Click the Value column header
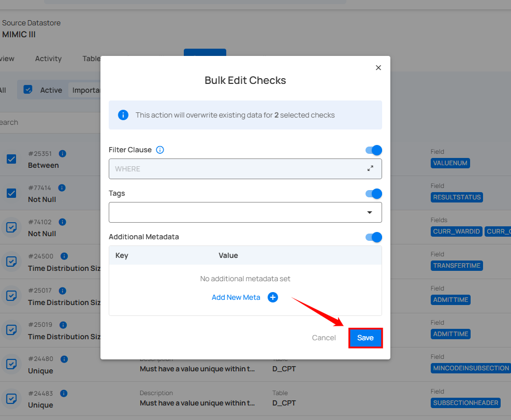 228,255
